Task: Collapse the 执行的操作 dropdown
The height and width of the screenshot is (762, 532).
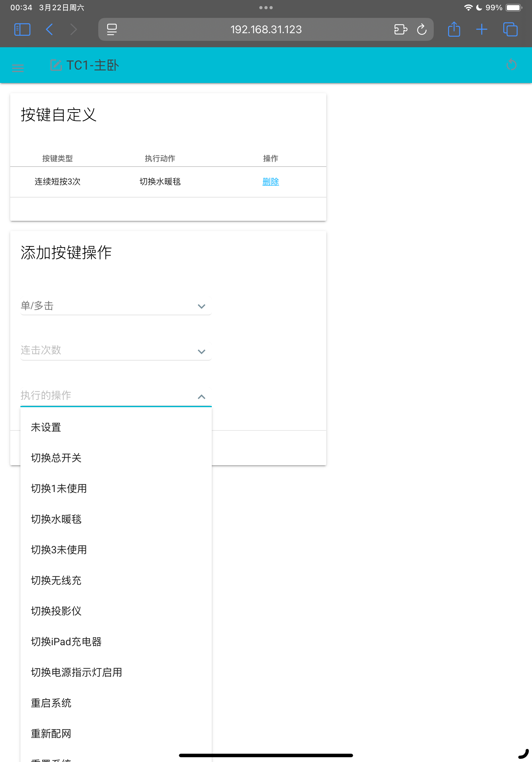Action: [201, 396]
